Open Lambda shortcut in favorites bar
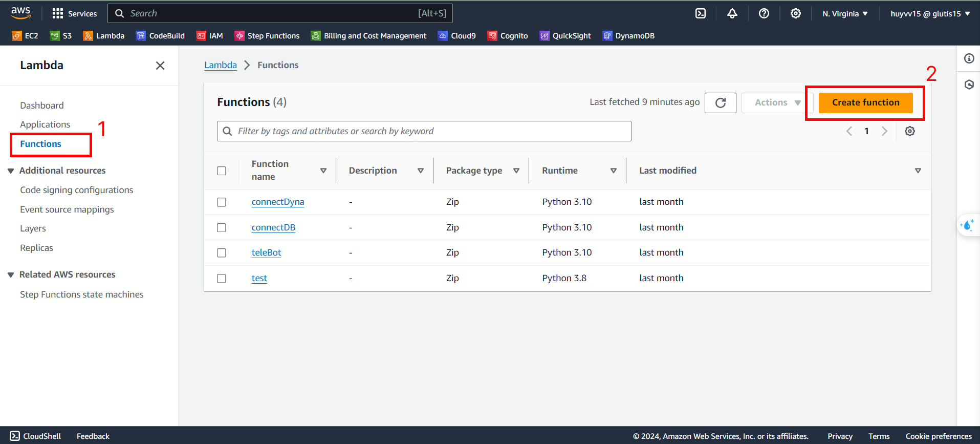This screenshot has width=980, height=444. click(x=104, y=36)
